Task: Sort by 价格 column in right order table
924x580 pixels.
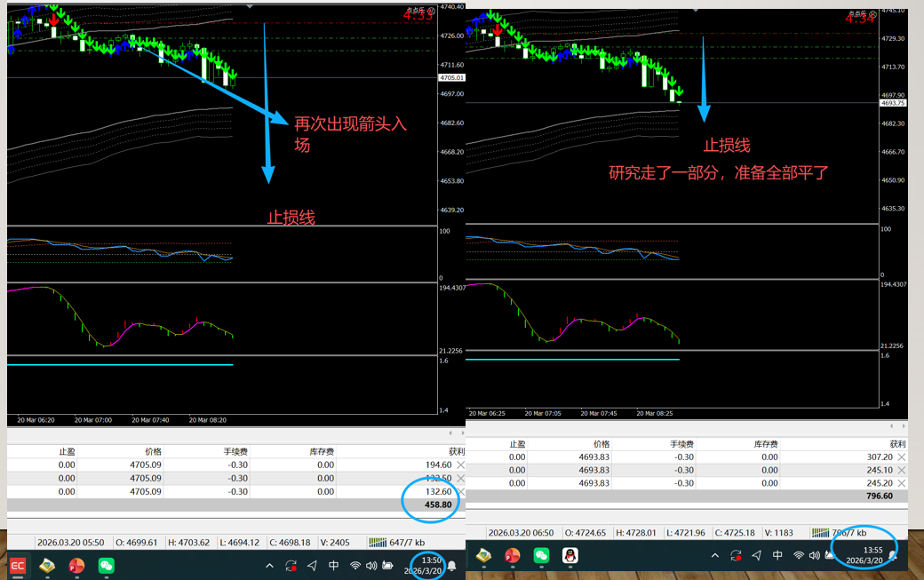Action: tap(601, 444)
